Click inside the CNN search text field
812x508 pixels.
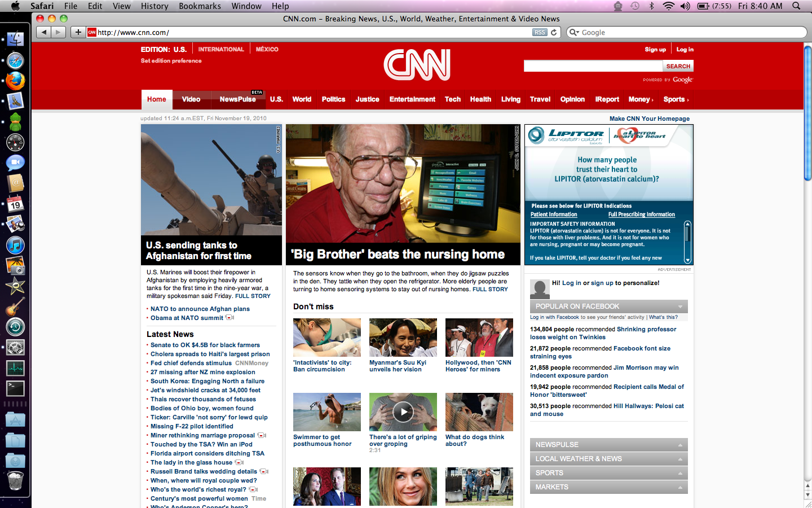point(593,66)
